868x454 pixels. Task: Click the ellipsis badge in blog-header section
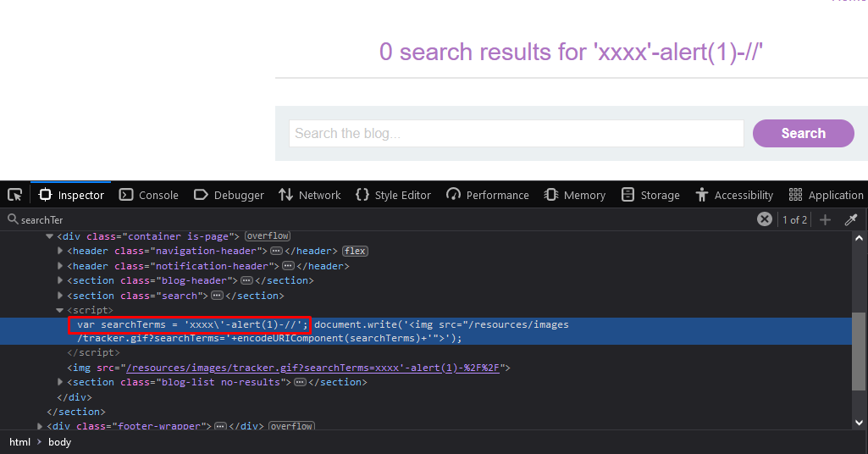pyautogui.click(x=246, y=280)
